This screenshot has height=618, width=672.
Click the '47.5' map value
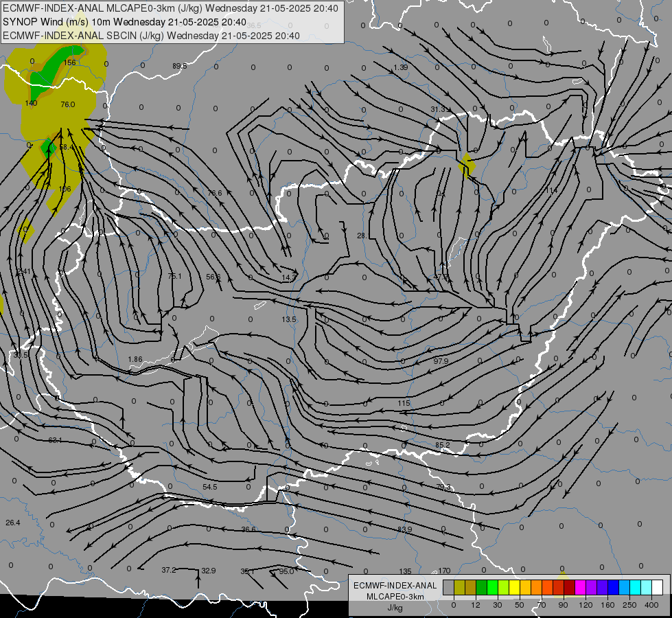coord(441,277)
